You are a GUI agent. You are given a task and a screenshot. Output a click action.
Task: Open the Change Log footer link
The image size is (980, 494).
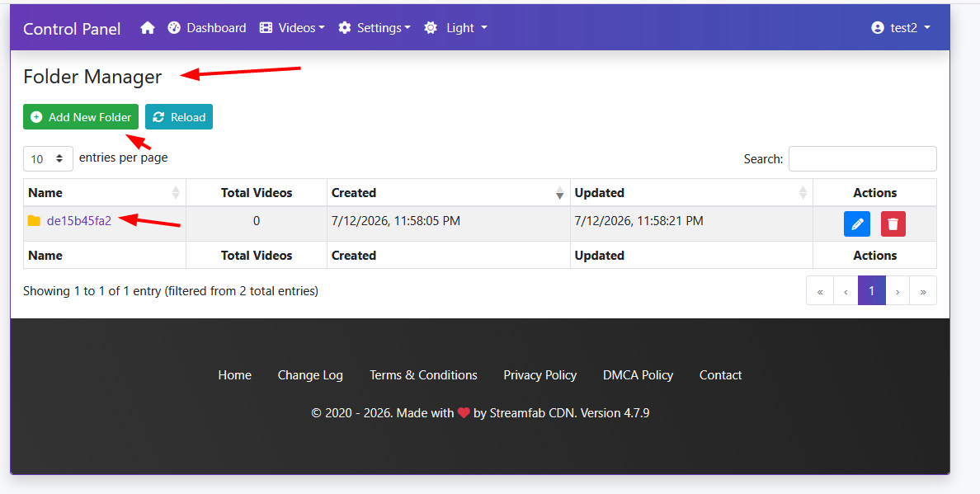tap(310, 375)
